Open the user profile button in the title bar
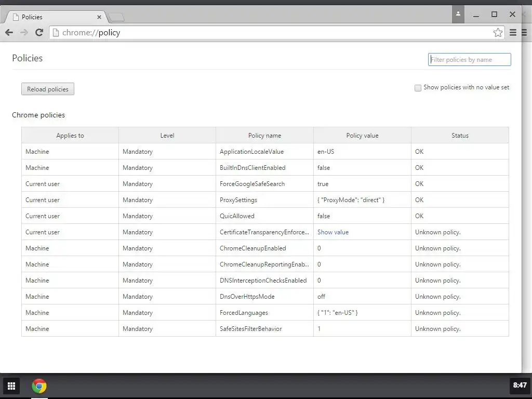 [458, 14]
